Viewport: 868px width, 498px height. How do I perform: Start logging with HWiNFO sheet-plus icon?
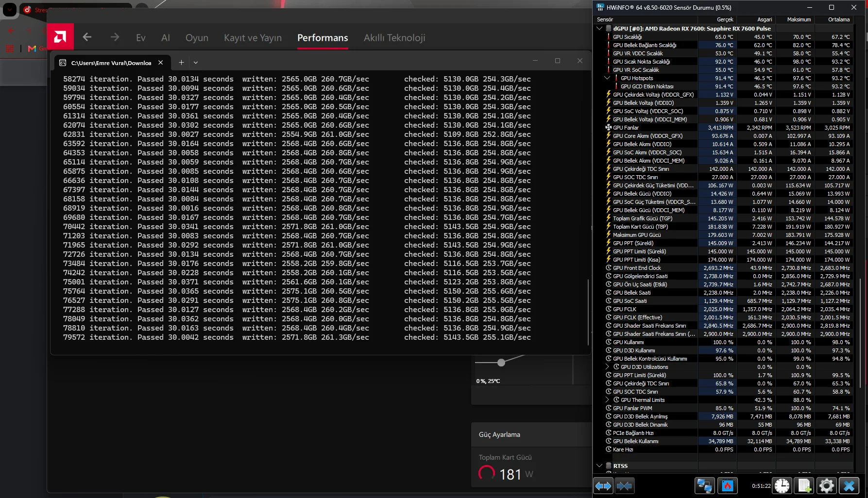click(804, 485)
